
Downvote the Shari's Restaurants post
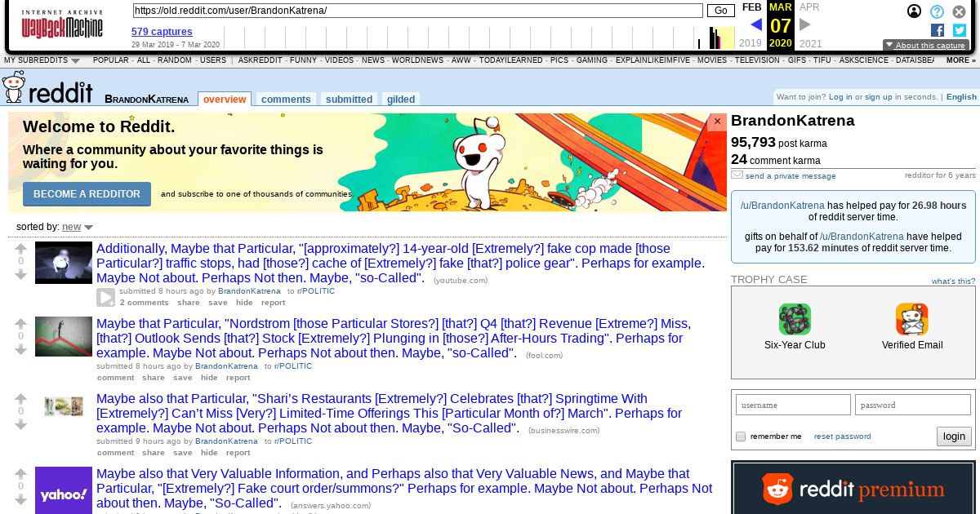pyautogui.click(x=21, y=425)
